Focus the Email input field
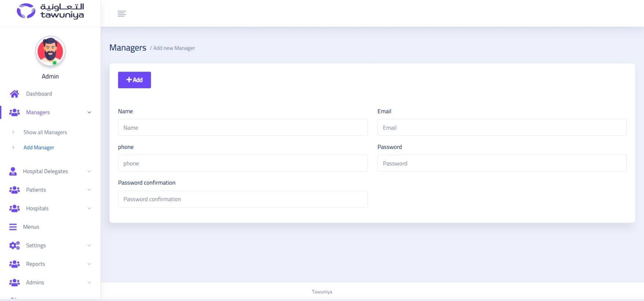644x301 pixels. (x=502, y=128)
